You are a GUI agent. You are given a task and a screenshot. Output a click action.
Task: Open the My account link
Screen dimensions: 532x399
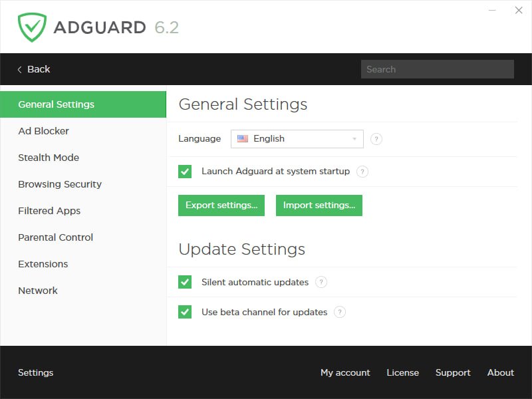coord(345,372)
